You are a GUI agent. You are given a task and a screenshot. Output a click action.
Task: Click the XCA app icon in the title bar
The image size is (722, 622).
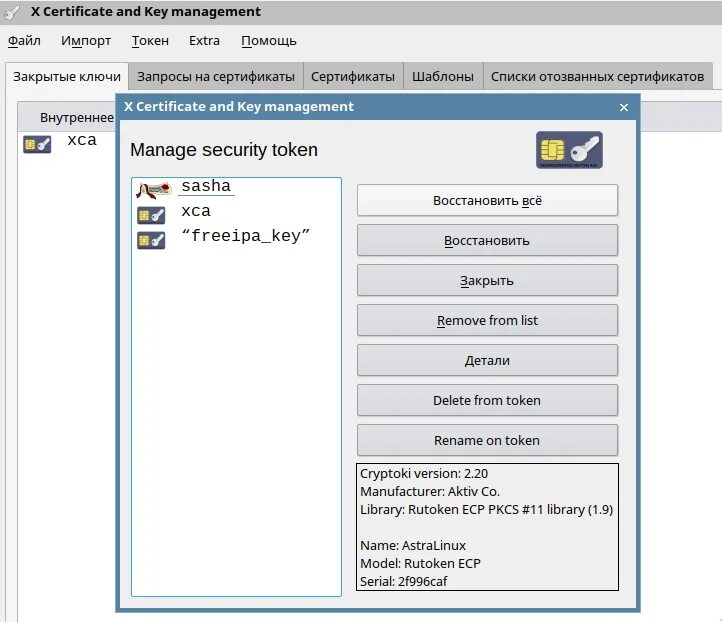point(12,12)
